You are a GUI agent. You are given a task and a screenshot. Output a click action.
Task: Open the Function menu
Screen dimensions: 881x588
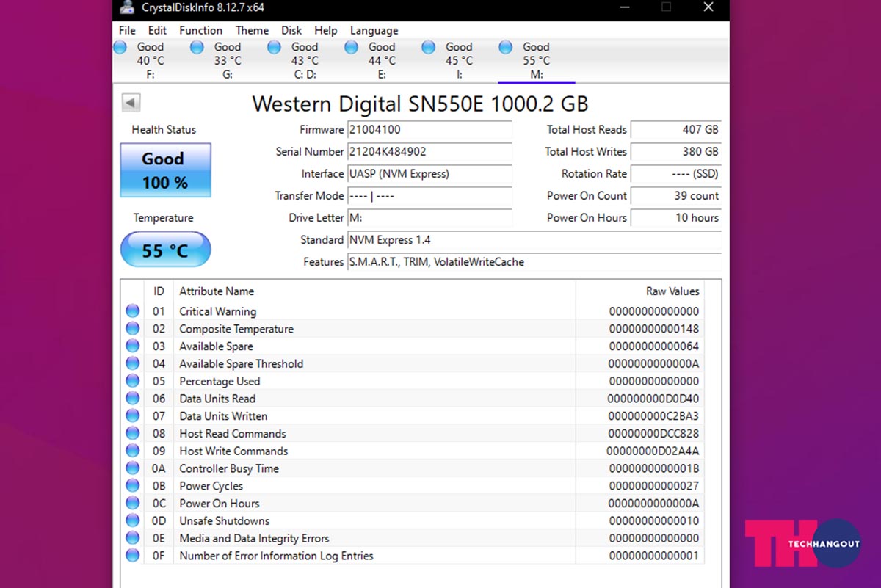pyautogui.click(x=200, y=30)
